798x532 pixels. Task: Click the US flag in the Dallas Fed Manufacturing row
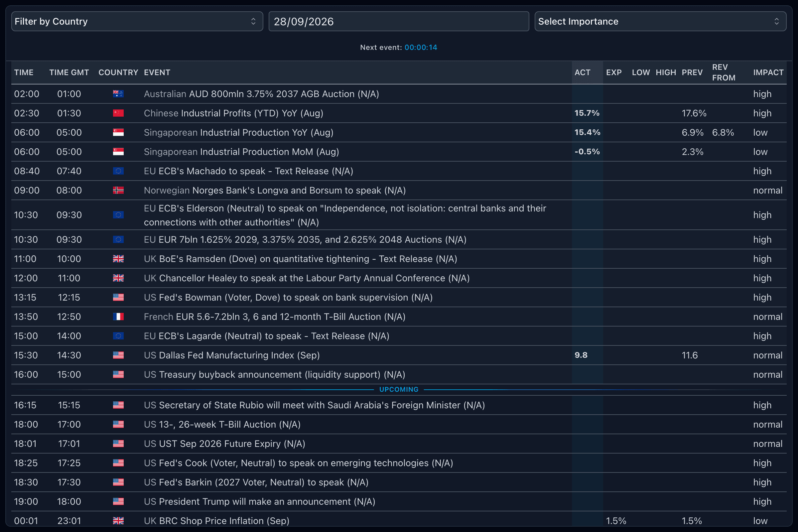(118, 355)
